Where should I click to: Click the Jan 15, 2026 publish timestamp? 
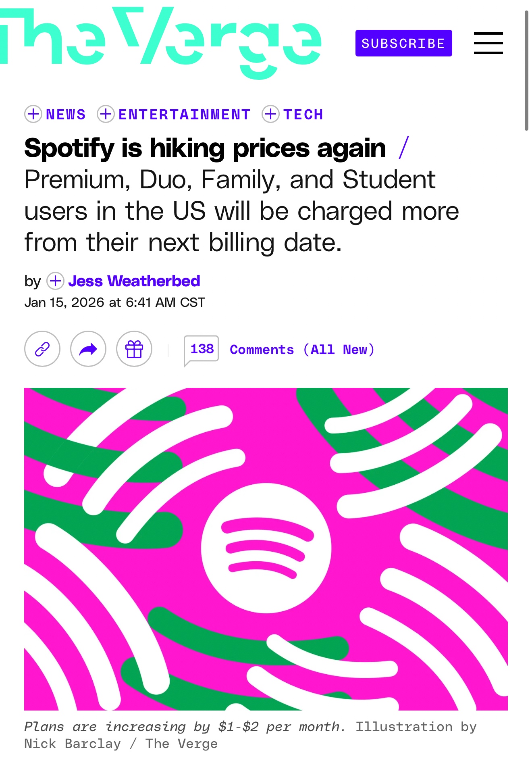click(x=115, y=302)
